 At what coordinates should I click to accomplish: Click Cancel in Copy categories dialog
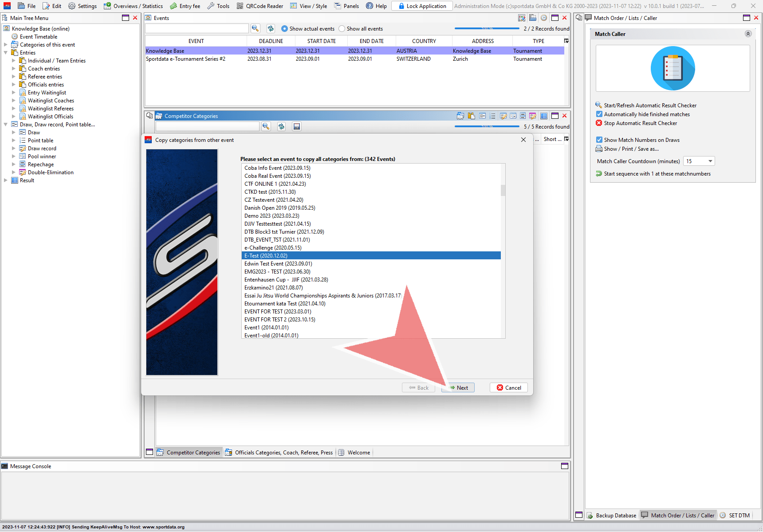509,387
